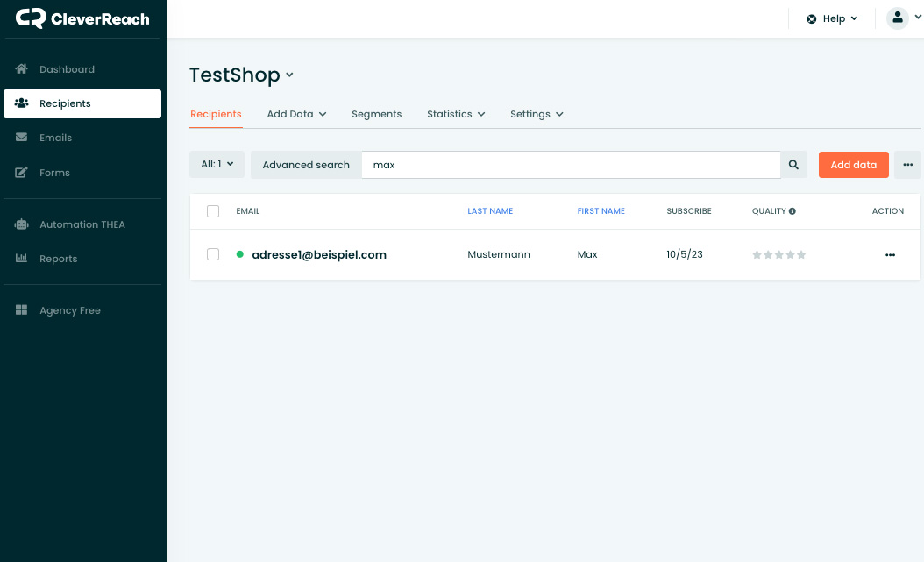Image resolution: width=924 pixels, height=562 pixels.
Task: Open row actions for adresse1@beispiel.com
Action: click(x=890, y=255)
